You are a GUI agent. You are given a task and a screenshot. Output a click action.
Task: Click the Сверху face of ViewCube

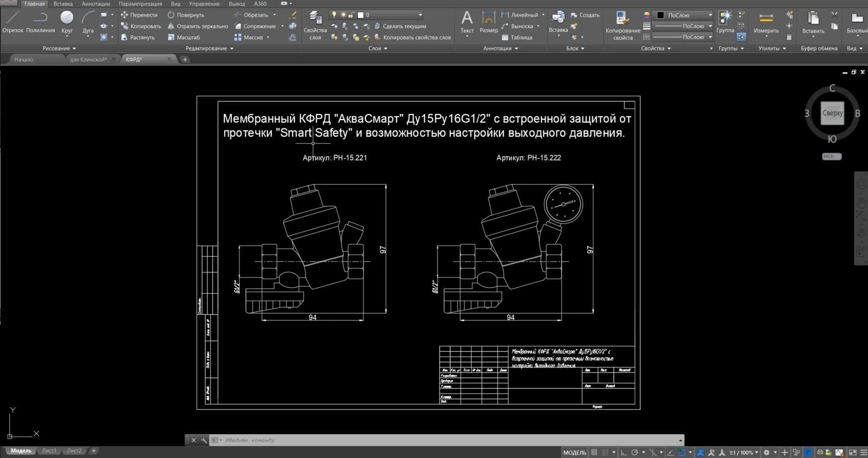click(832, 113)
